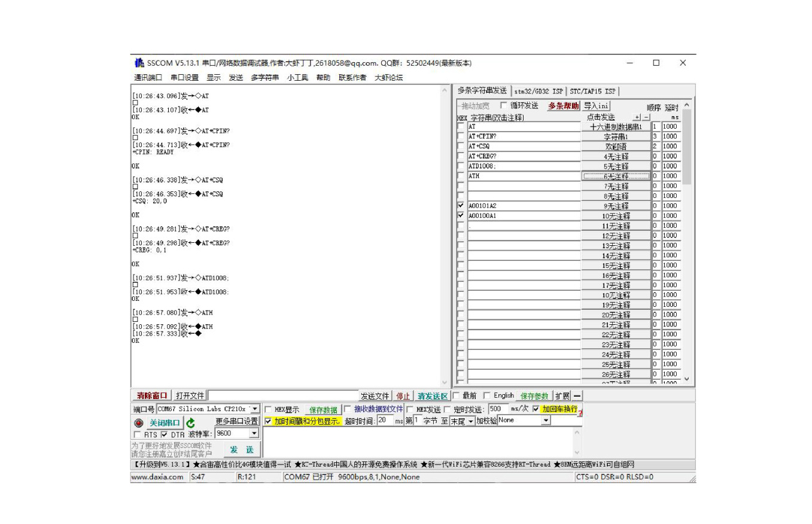Click the 发送 send button
The width and height of the screenshot is (812, 524).
[x=242, y=449]
